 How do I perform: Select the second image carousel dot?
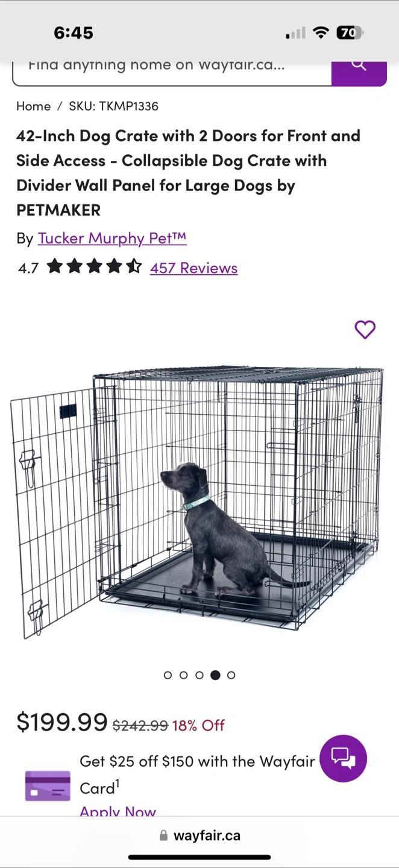coord(183,675)
